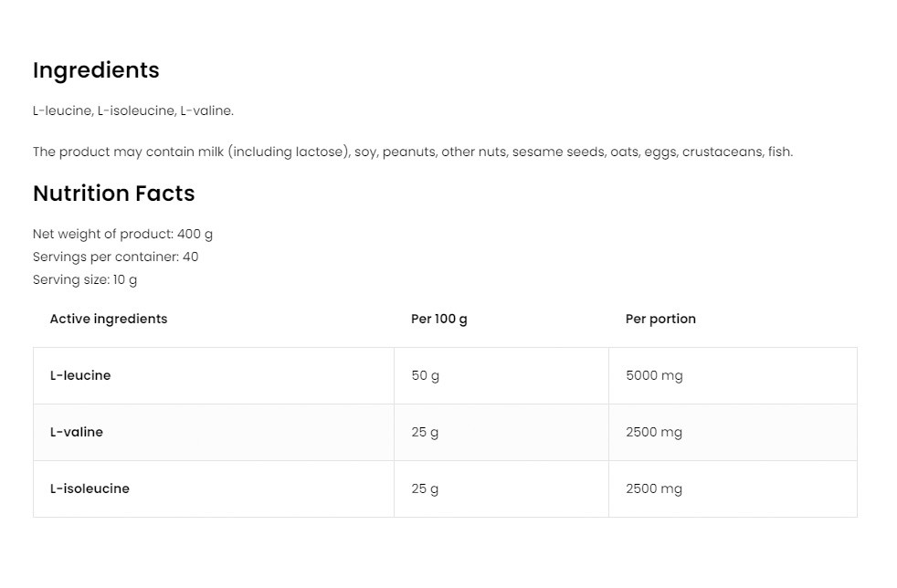Image resolution: width=897 pixels, height=588 pixels.
Task: Click the '50 g' table cell
Action: pyautogui.click(x=425, y=375)
